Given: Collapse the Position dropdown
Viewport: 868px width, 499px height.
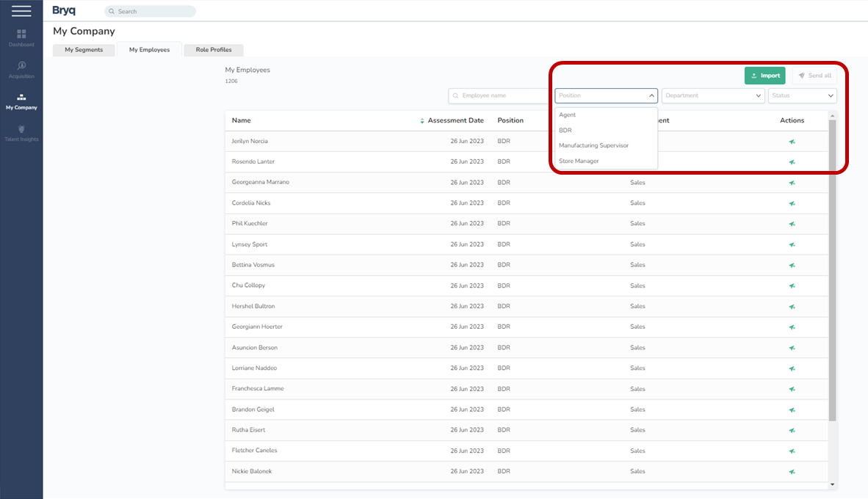Looking at the screenshot, I should tap(651, 95).
